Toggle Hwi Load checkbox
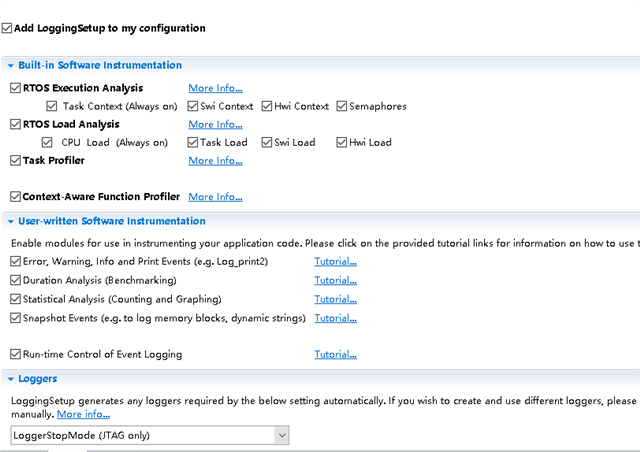 [342, 142]
